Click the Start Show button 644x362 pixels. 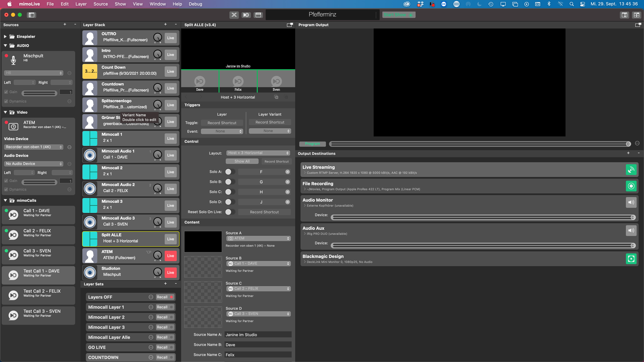point(398,15)
